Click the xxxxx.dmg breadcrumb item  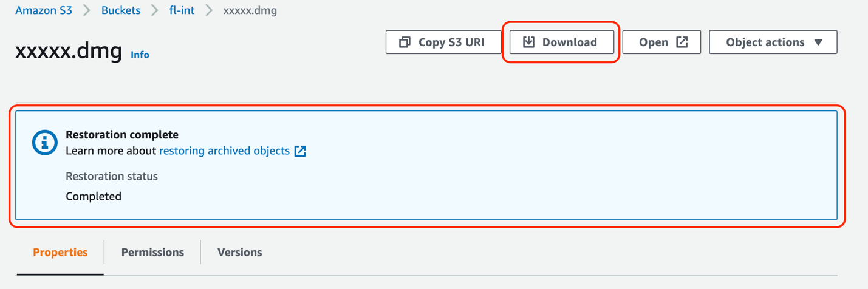pos(250,11)
